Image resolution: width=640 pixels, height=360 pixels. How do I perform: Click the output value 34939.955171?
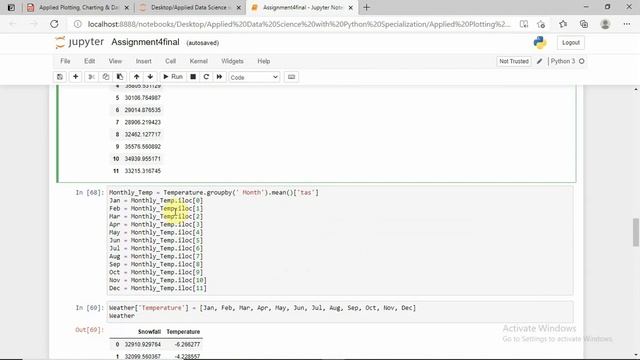click(x=142, y=159)
